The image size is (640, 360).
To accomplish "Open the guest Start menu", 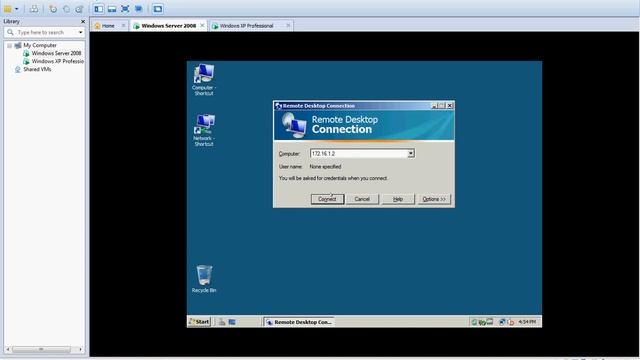I will tap(199, 322).
